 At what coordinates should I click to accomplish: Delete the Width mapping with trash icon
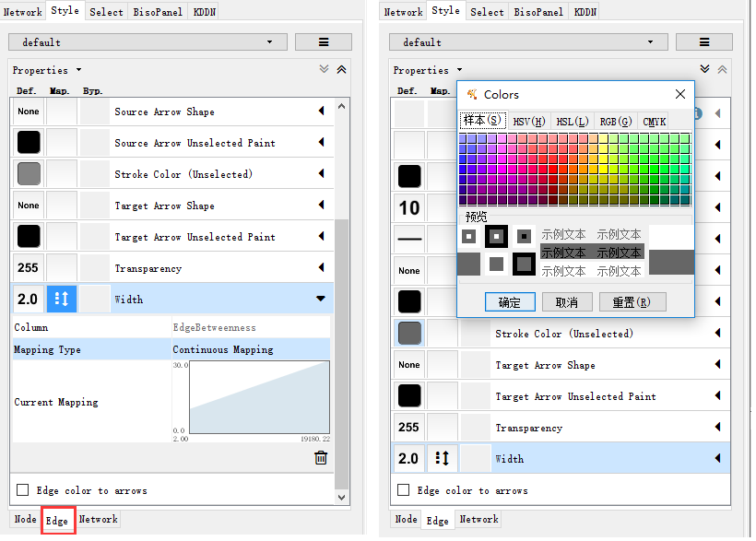[x=321, y=457]
